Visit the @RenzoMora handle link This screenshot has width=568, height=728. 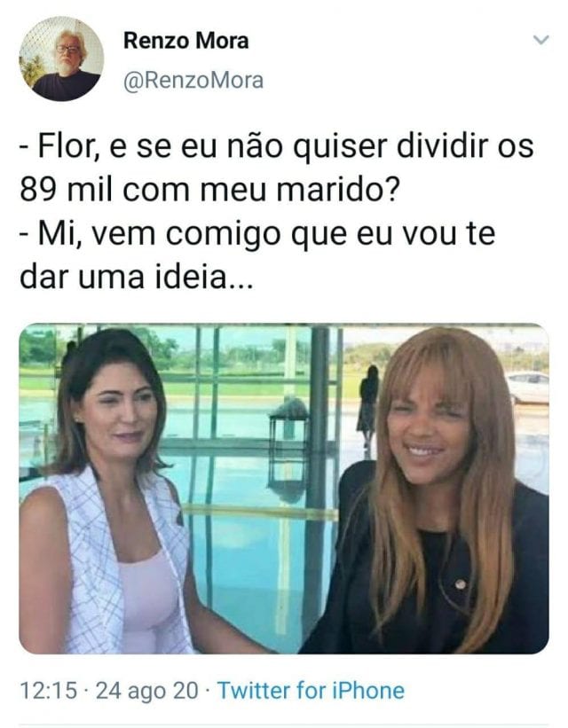193,81
